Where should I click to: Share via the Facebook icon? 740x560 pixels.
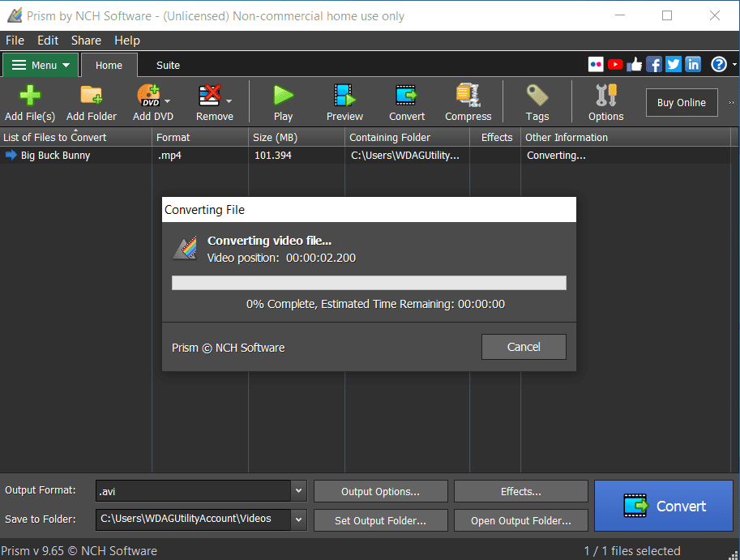click(653, 64)
